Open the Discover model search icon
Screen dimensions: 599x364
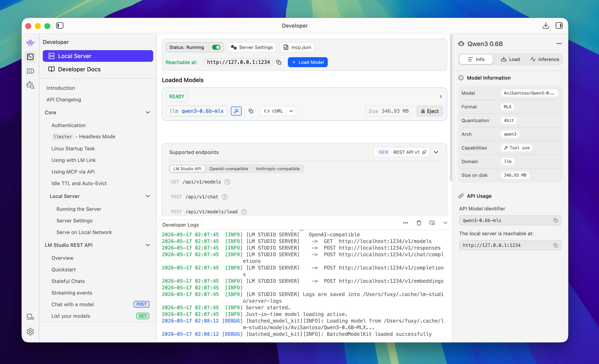(x=30, y=85)
